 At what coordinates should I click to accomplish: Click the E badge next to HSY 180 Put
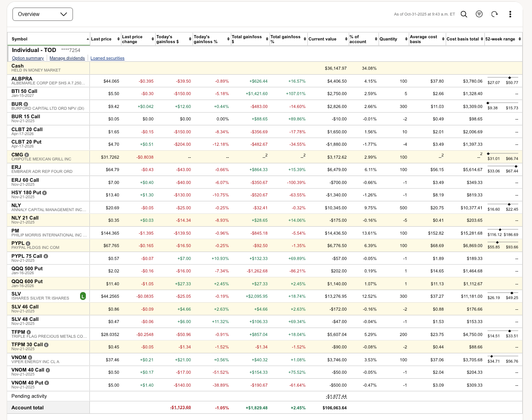pos(44,192)
